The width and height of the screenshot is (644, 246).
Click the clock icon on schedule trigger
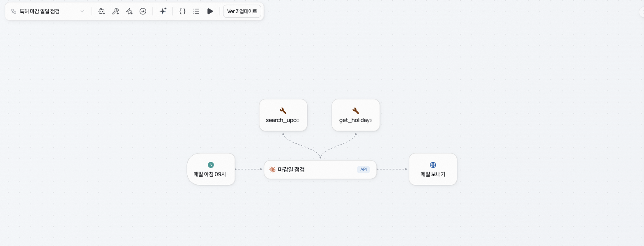(211, 165)
